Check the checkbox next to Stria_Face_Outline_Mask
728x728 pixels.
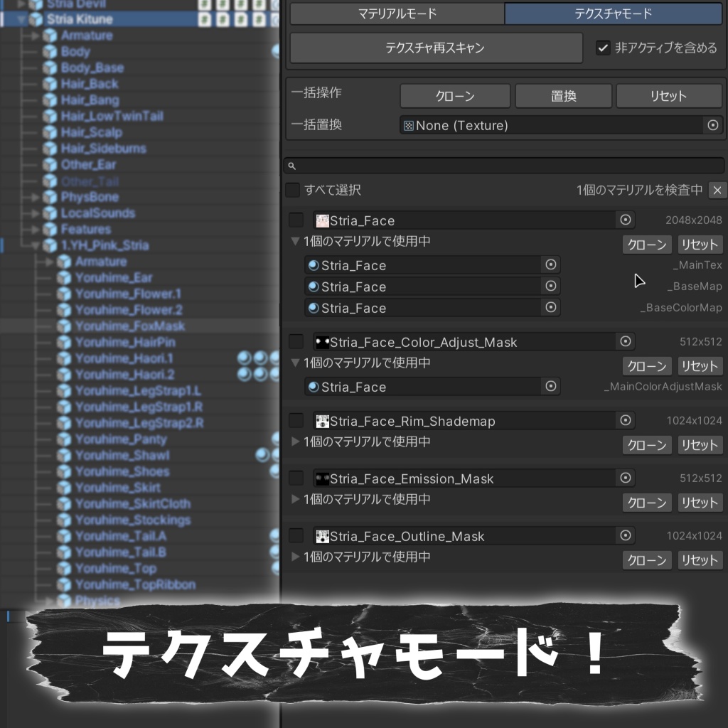click(x=296, y=535)
